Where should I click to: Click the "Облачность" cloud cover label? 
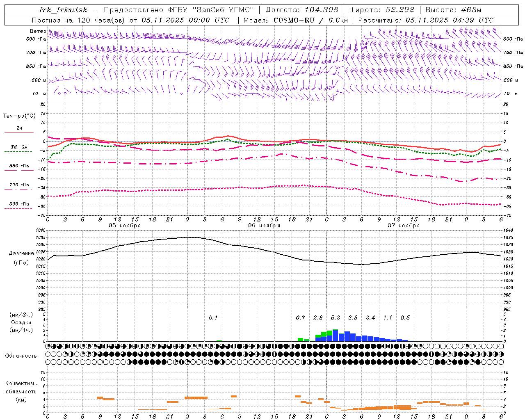pos(21,356)
